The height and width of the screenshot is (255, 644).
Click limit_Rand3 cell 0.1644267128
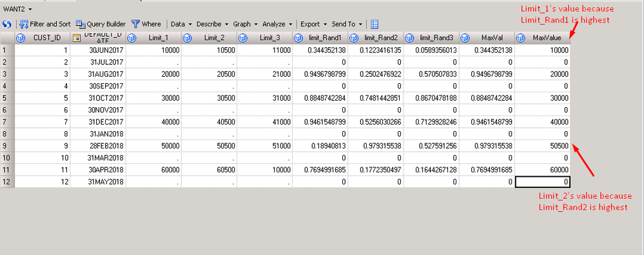pyautogui.click(x=431, y=169)
